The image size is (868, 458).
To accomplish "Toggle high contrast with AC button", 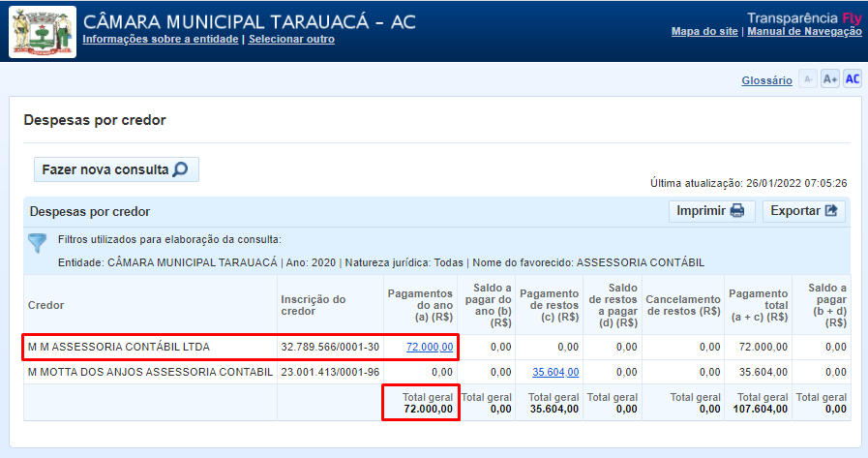I will [x=852, y=79].
